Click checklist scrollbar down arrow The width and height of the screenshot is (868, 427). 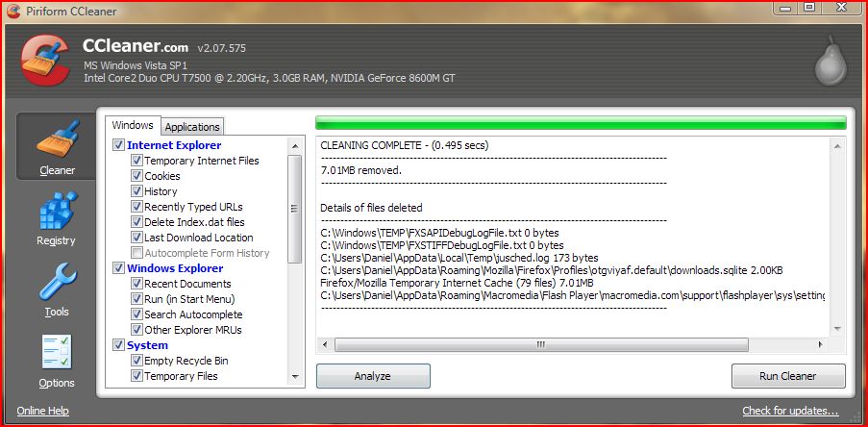(x=294, y=377)
